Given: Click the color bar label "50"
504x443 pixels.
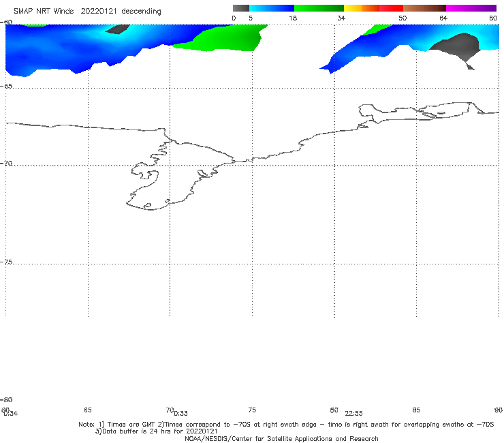Looking at the screenshot, I should click(x=403, y=18).
